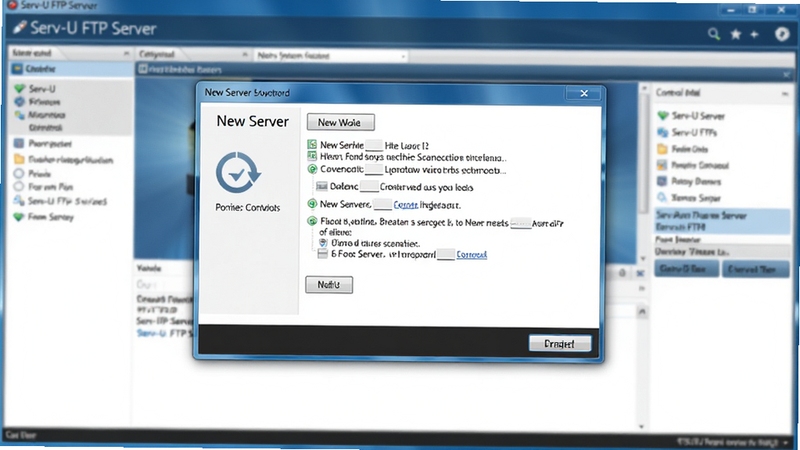This screenshot has width=800, height=450.
Task: Click the button at dialog bottom right
Action: [x=560, y=343]
